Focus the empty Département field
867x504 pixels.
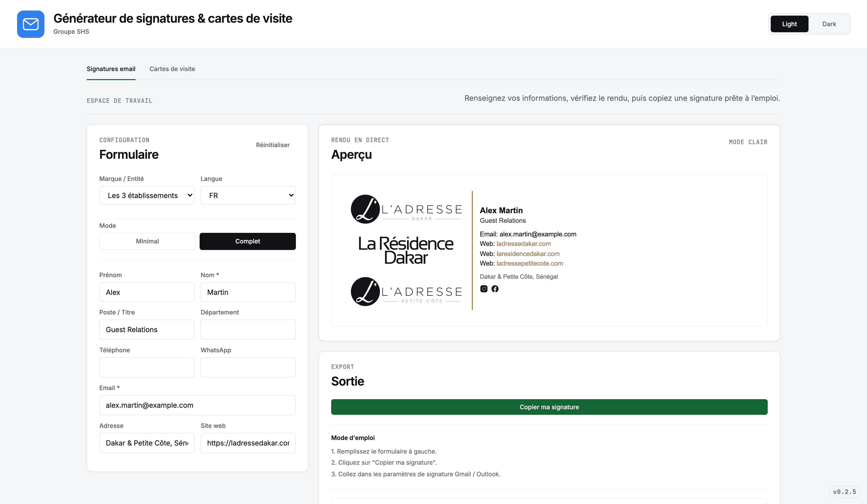coord(248,330)
